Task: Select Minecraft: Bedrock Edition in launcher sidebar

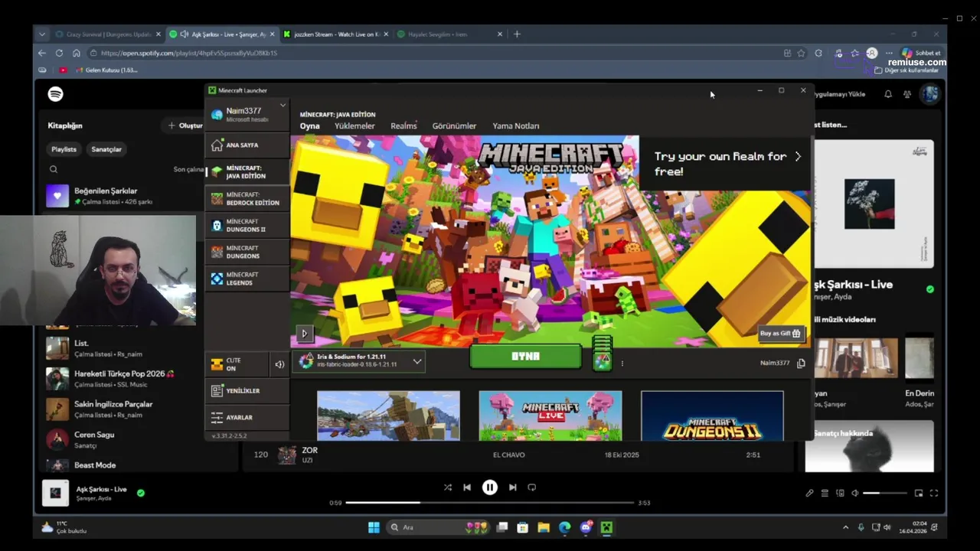Action: (247, 198)
